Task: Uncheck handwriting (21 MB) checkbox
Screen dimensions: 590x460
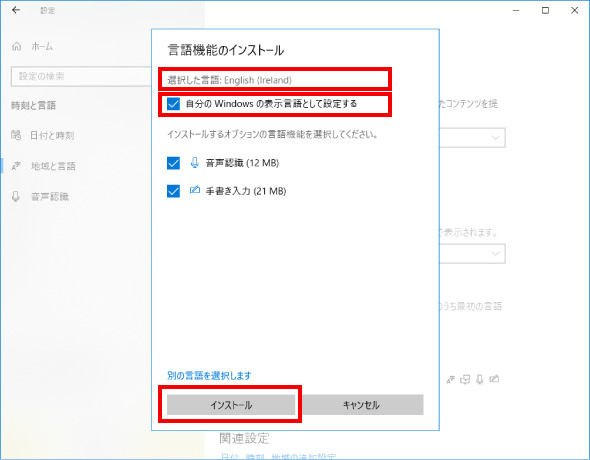Action: [173, 191]
